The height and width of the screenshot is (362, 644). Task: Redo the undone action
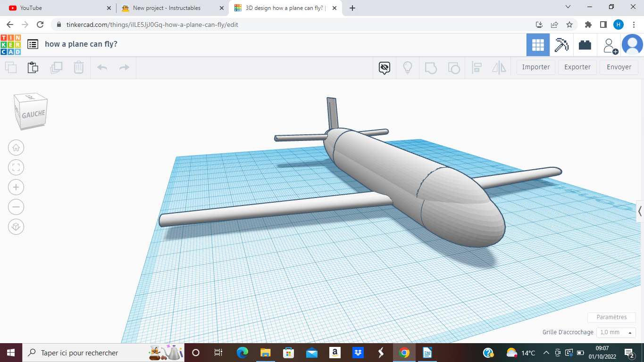pos(124,67)
